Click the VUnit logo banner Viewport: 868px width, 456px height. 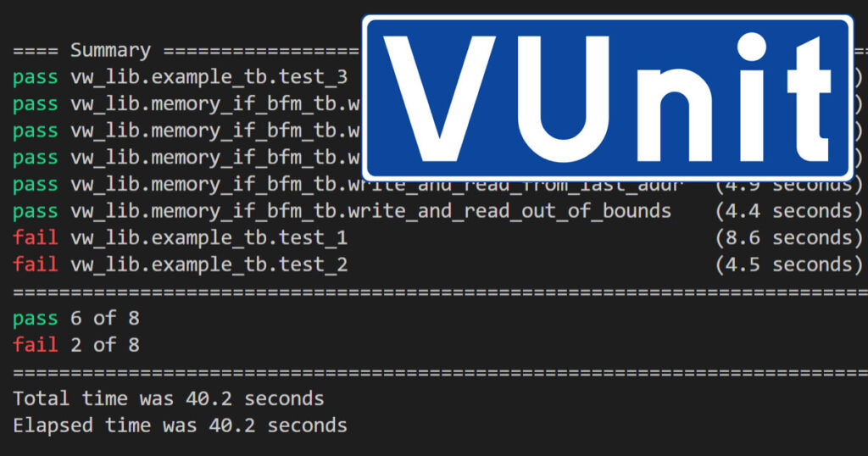[607, 98]
